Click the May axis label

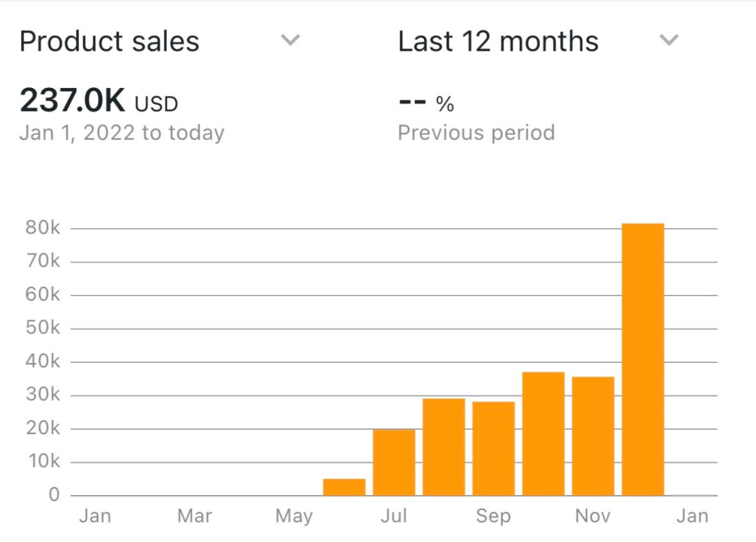click(294, 516)
